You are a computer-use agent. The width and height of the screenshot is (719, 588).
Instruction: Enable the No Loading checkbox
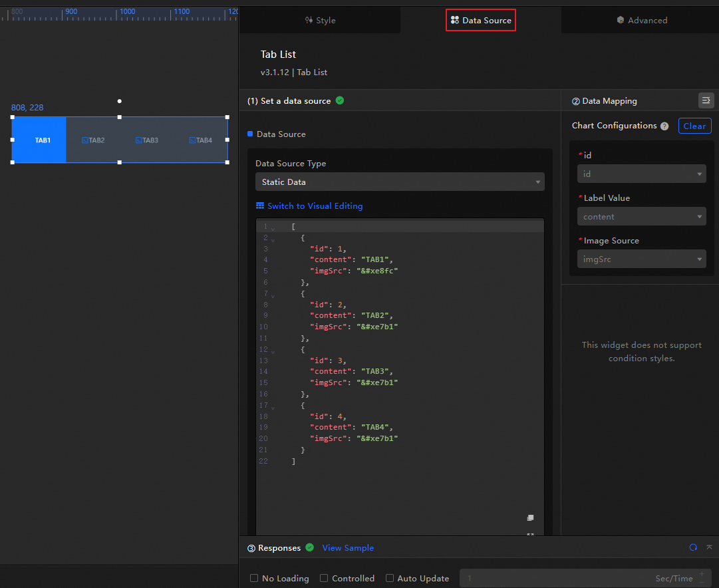click(254, 578)
